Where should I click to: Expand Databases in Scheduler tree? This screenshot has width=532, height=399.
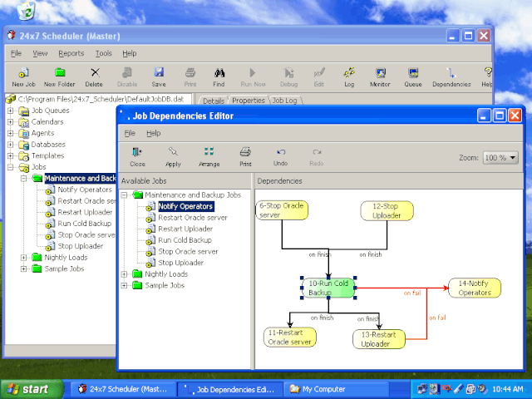11,145
